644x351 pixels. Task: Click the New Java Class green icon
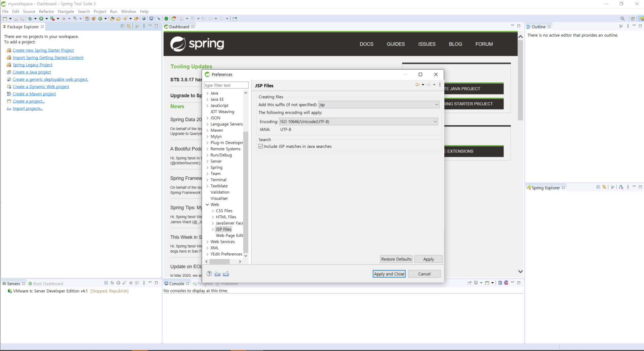click(x=100, y=19)
